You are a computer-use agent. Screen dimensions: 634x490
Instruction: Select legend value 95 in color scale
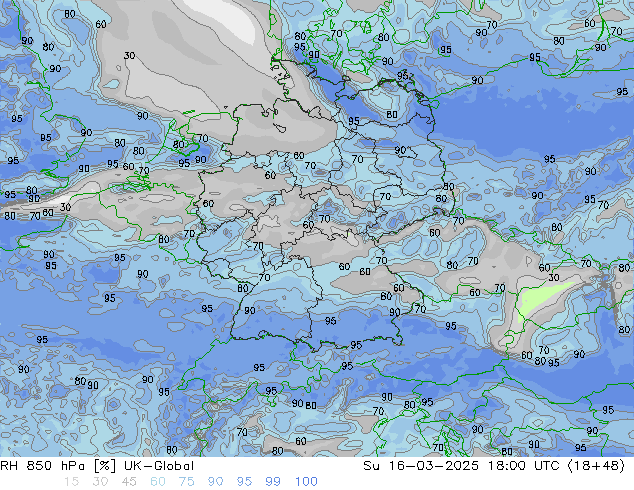pos(244,482)
